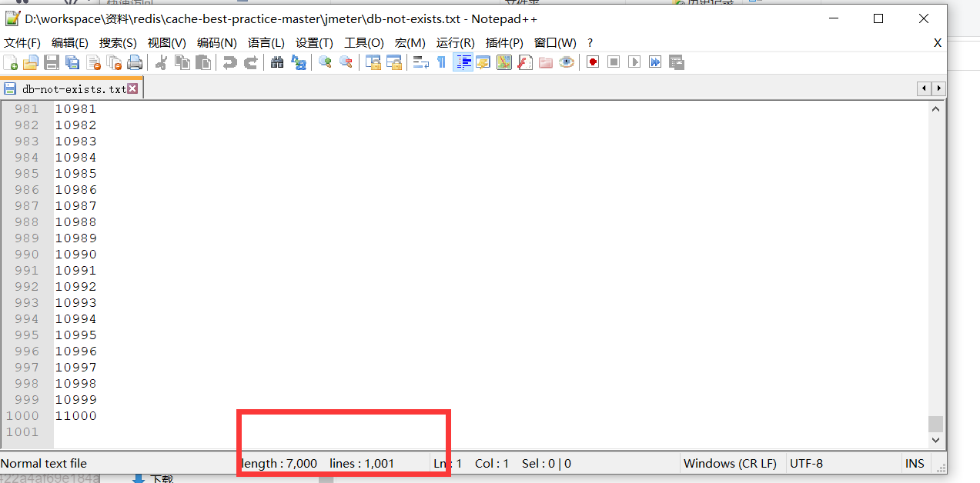Click the vertical scrollbar thumb

pyautogui.click(x=935, y=424)
